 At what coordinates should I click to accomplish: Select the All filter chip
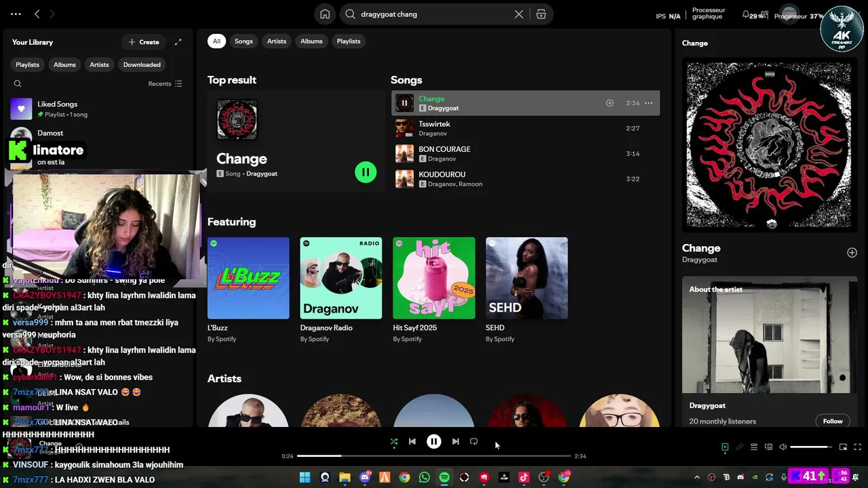click(x=216, y=41)
